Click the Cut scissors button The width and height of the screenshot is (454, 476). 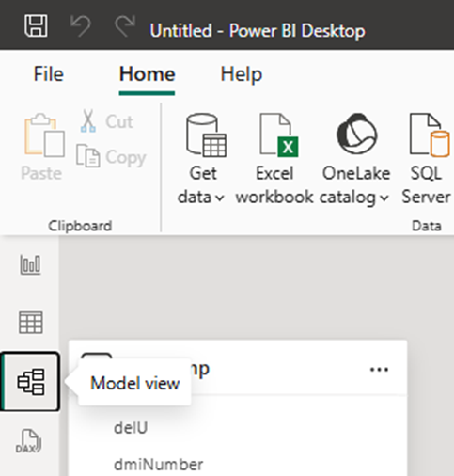point(106,121)
